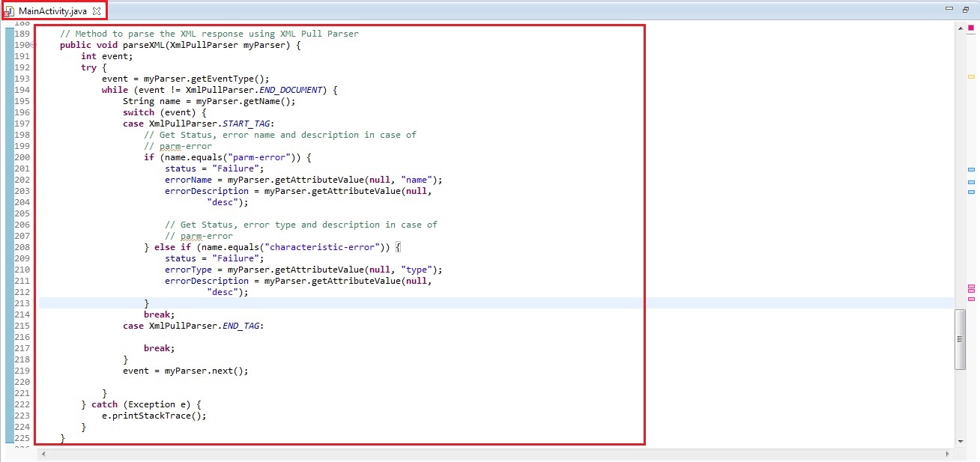This screenshot has width=980, height=462.
Task: Click the vertical scrollbar thumb
Action: coord(960,338)
